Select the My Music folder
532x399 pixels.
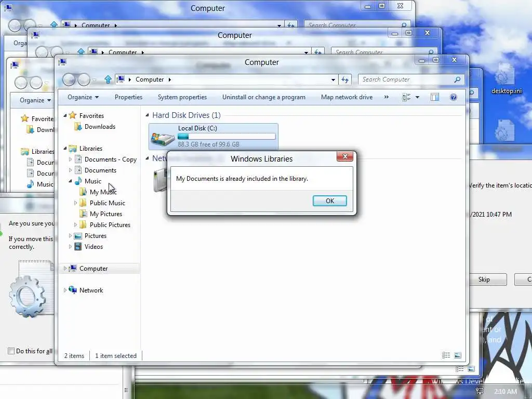click(103, 192)
